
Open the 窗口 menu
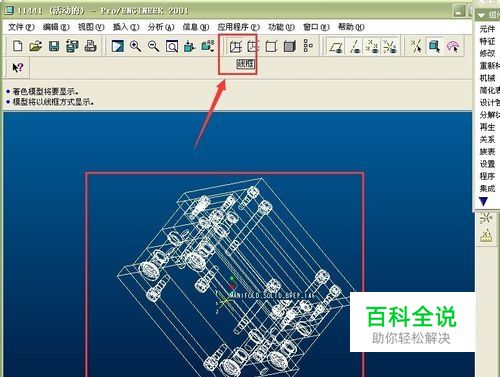click(x=316, y=27)
